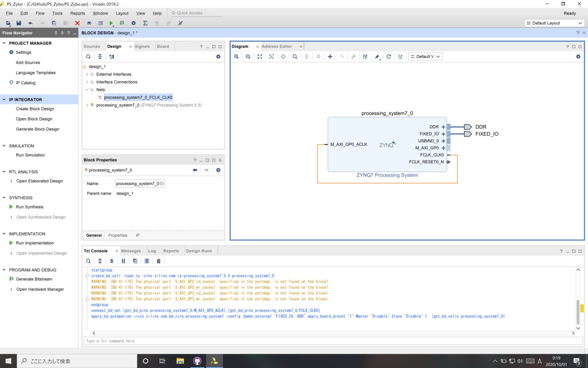This screenshot has width=588, height=368.
Task: Click the Windows Start button
Action: [x=9, y=361]
